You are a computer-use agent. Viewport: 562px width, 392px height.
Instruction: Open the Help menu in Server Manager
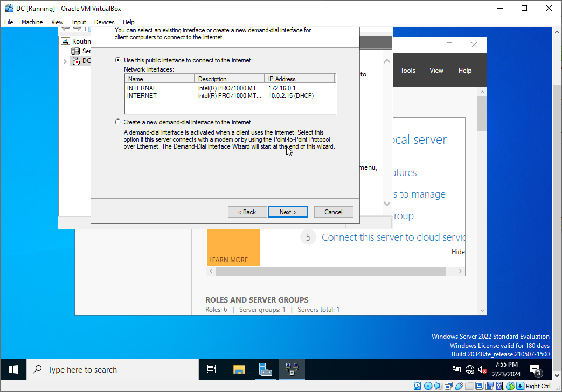464,71
